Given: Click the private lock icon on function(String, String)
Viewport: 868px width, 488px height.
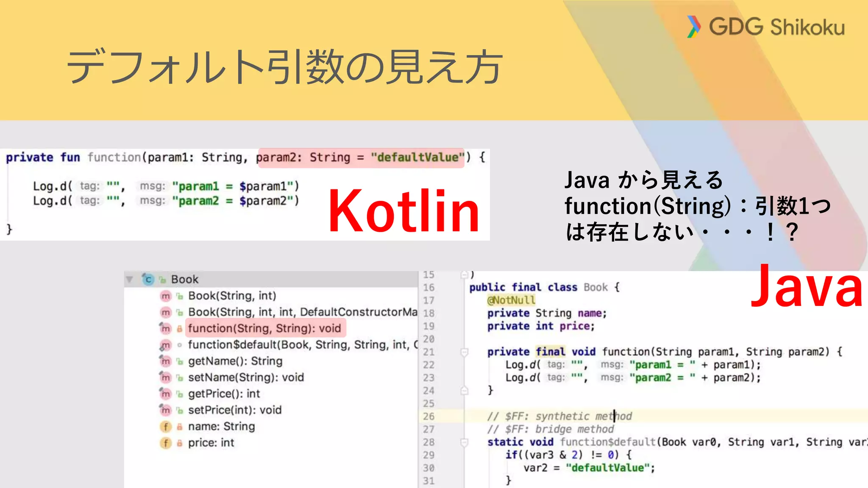Looking at the screenshot, I should [x=180, y=329].
